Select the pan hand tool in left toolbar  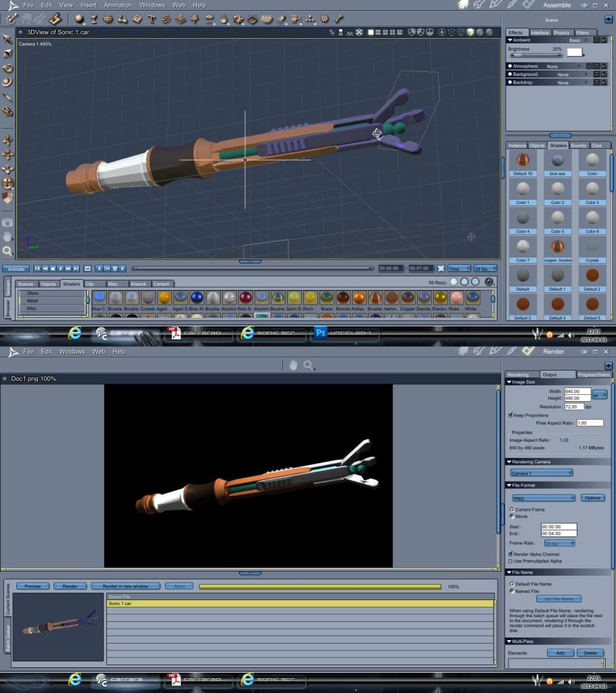(7, 237)
